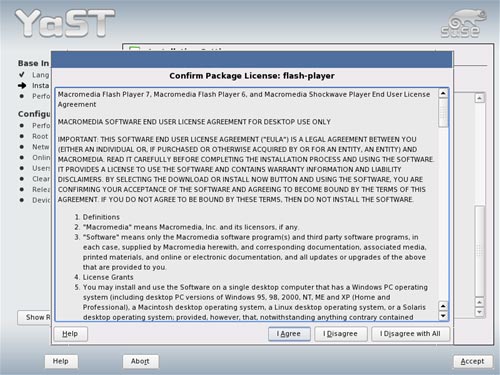
Task: Abort the installation
Action: point(140,361)
